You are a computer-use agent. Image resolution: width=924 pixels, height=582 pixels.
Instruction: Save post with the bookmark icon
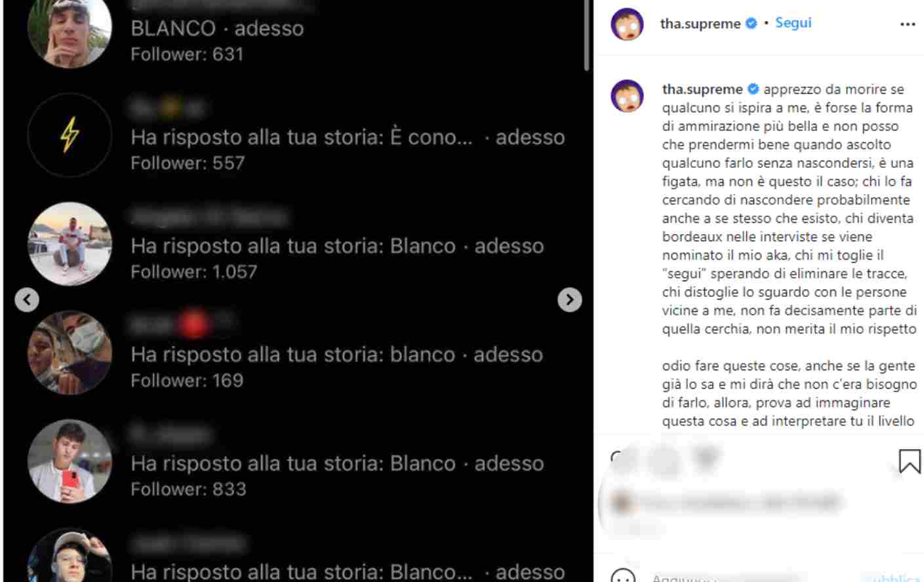tap(909, 461)
